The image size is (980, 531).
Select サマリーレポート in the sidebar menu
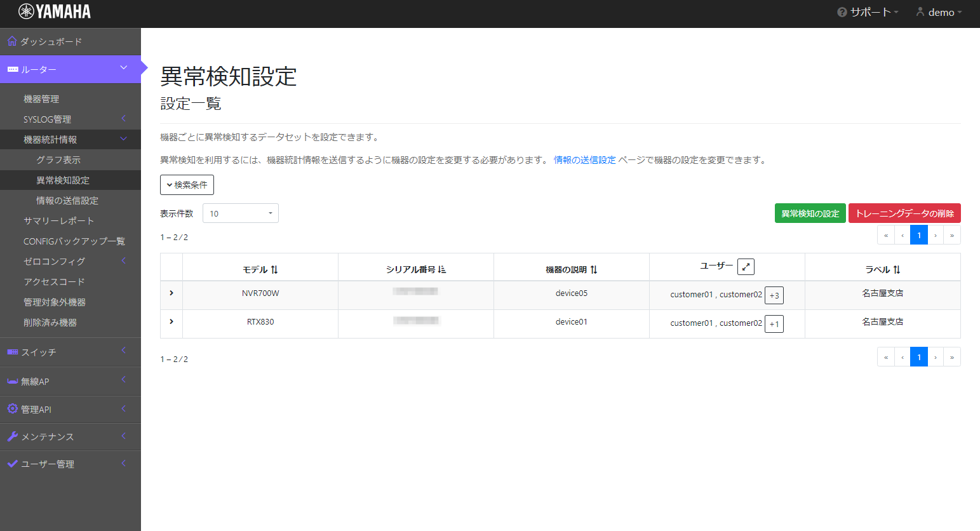58,220
